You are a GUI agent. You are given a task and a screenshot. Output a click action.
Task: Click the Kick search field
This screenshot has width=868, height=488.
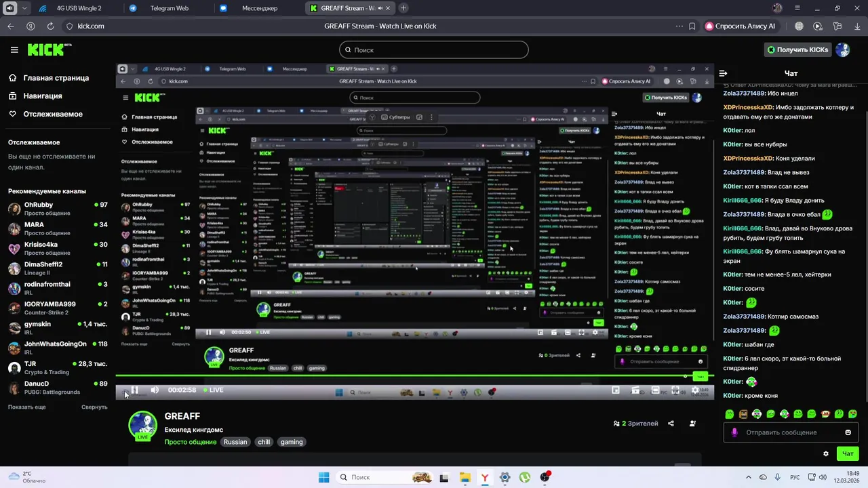coord(434,49)
